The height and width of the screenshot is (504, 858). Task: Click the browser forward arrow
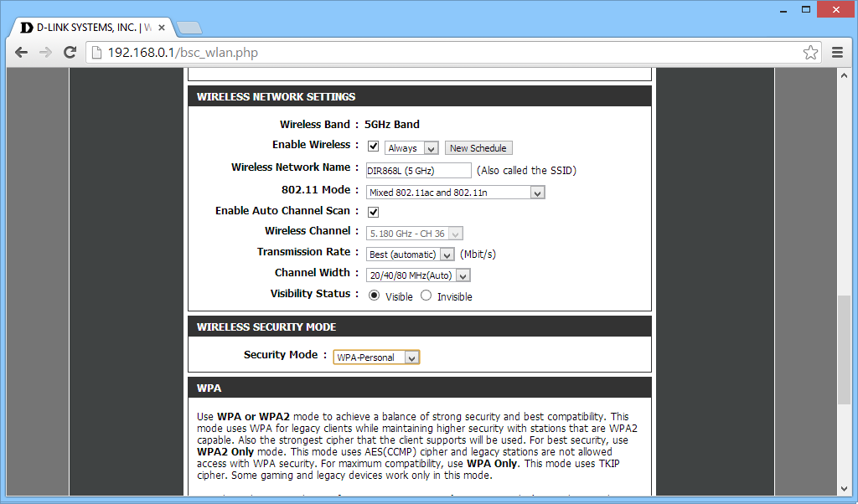[46, 53]
